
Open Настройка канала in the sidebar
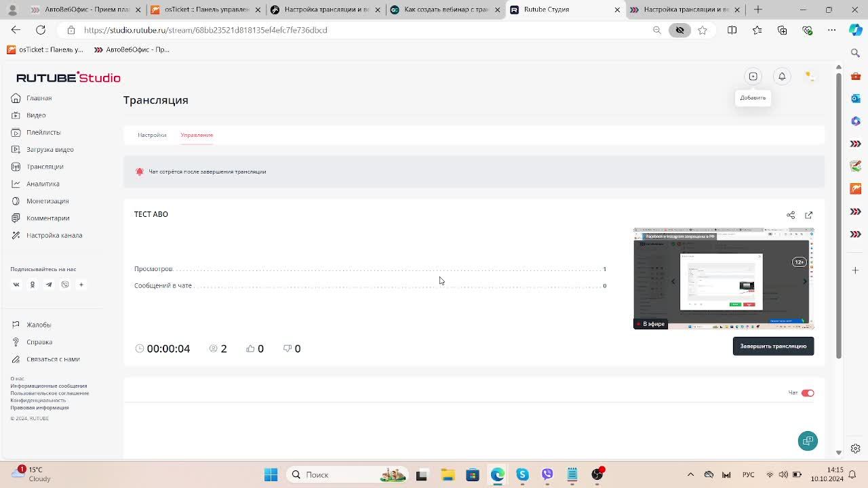[x=47, y=235]
